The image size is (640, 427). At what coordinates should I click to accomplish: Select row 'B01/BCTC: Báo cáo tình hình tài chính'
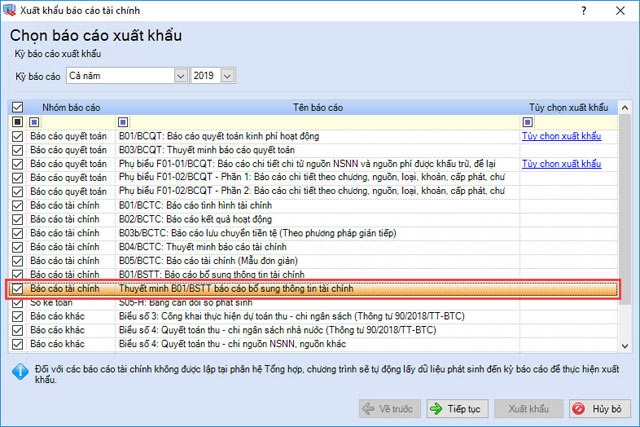(313, 206)
